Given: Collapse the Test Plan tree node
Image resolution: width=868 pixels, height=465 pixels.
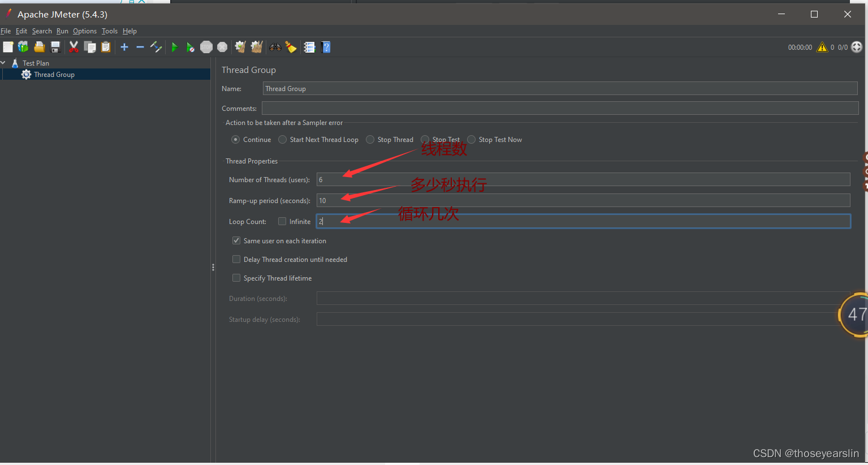Looking at the screenshot, I should [x=3, y=63].
